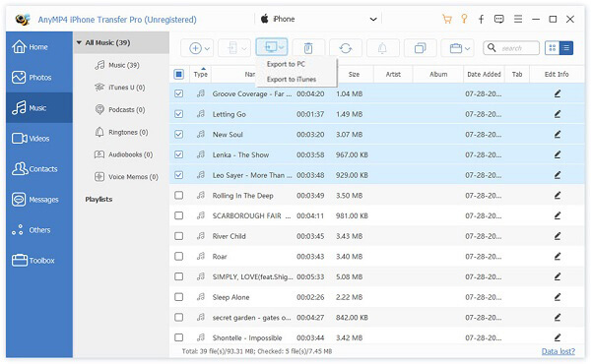This screenshot has height=364, width=591.
Task: Open the Videos section
Action: click(x=38, y=139)
